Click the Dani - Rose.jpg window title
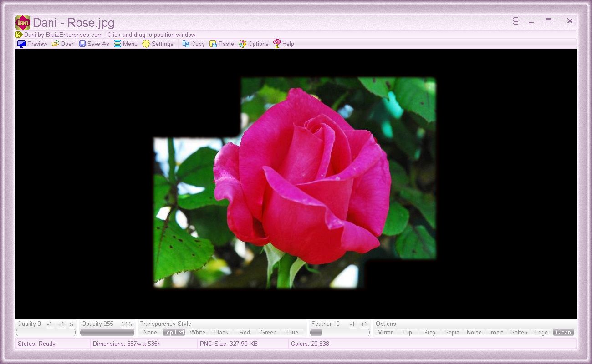 point(74,23)
